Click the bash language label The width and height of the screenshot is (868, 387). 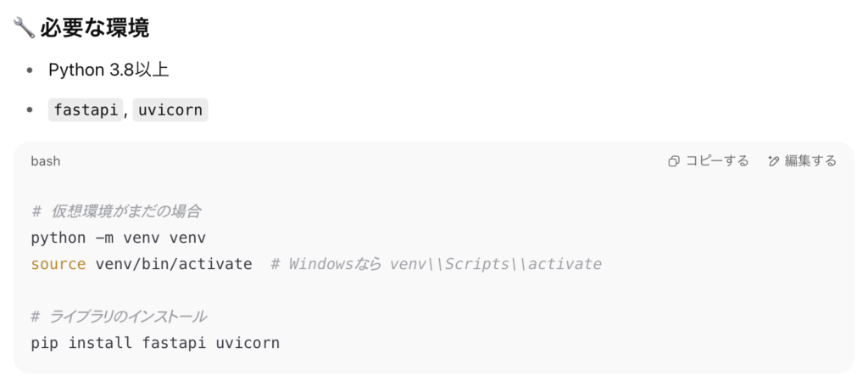[46, 161]
